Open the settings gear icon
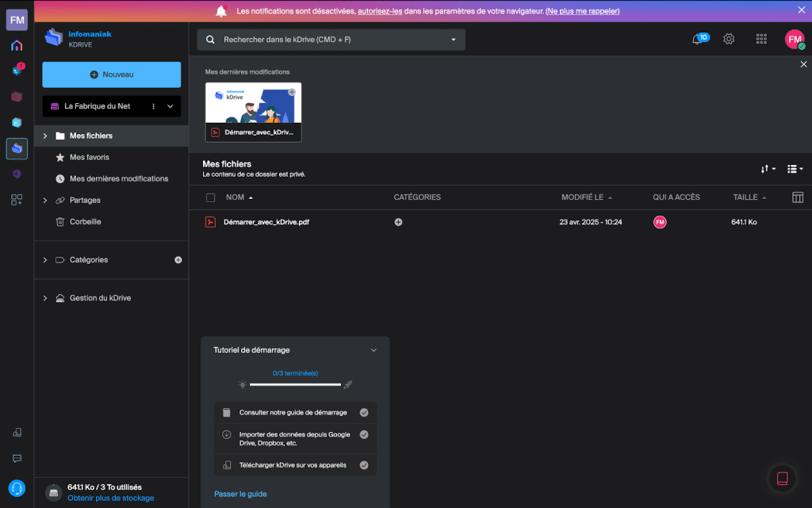812x508 pixels. [729, 39]
